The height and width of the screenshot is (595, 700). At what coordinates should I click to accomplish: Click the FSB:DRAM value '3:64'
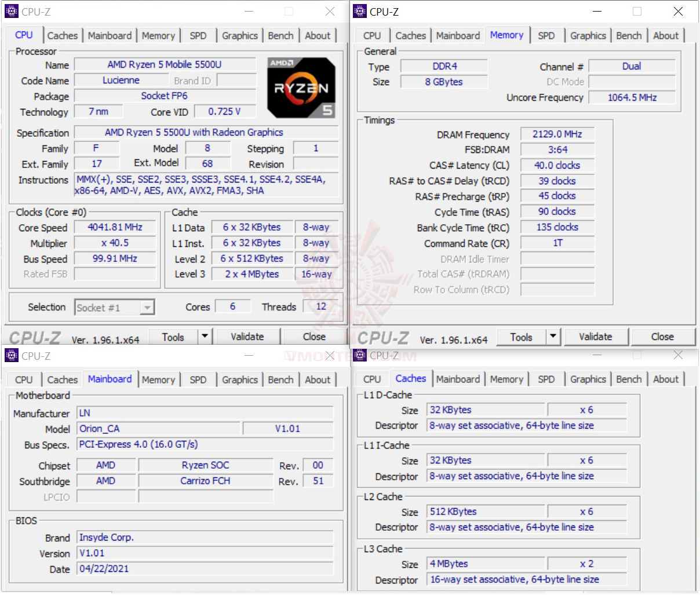click(x=557, y=149)
